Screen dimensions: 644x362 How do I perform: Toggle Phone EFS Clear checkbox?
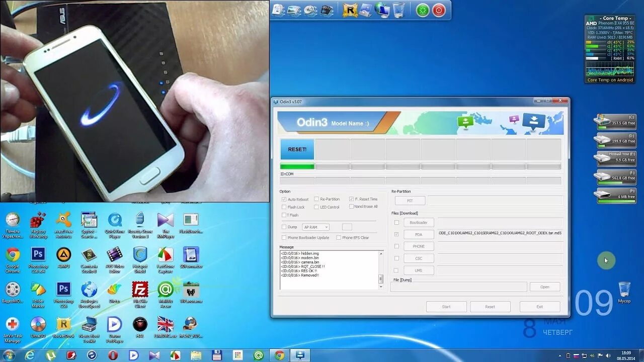tap(339, 237)
